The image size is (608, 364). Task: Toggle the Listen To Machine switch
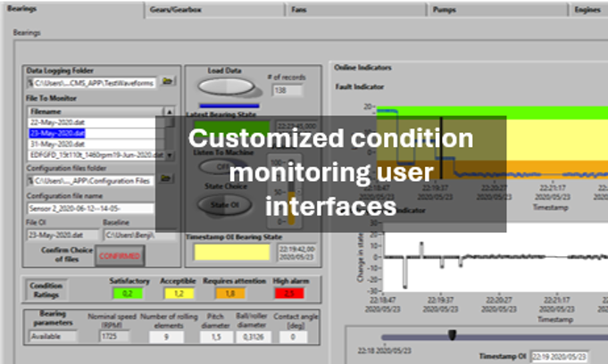click(217, 167)
